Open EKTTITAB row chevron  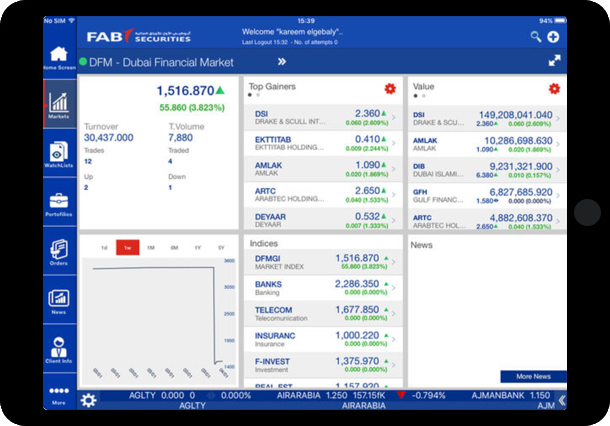click(x=394, y=143)
